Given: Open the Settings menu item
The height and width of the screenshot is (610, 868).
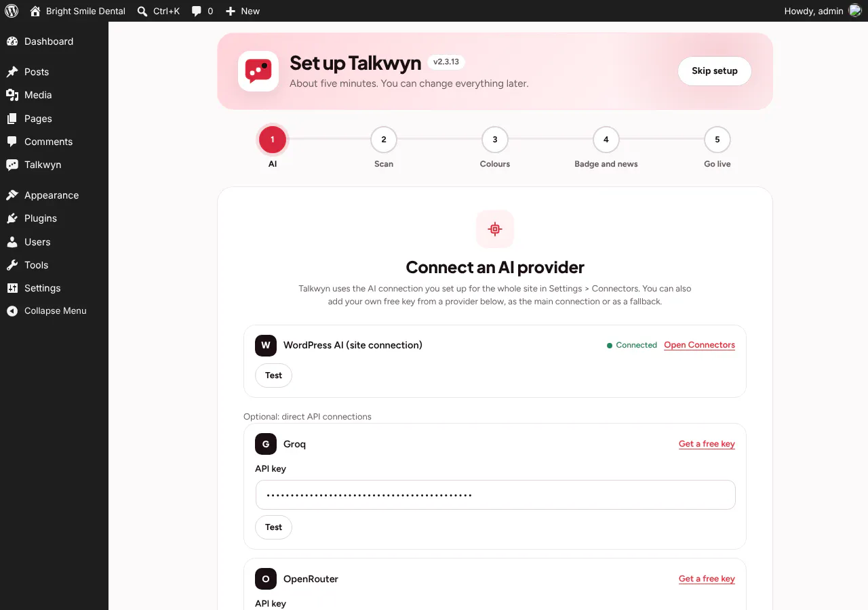Looking at the screenshot, I should pos(54,288).
